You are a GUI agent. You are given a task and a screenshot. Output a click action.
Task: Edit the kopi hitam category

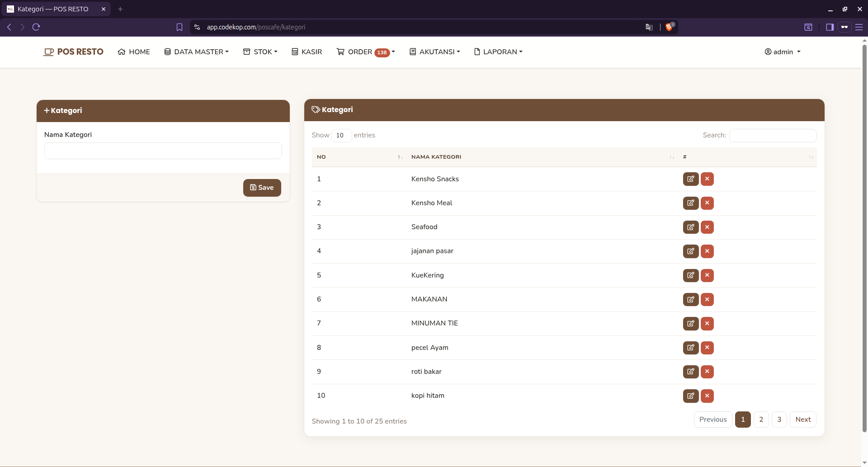[690, 396]
